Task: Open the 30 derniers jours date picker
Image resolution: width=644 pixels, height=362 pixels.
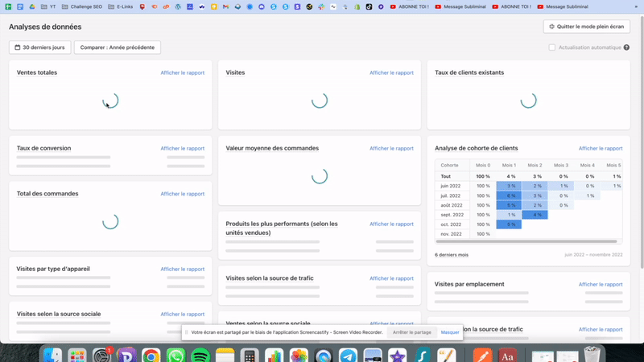Action: [39, 47]
